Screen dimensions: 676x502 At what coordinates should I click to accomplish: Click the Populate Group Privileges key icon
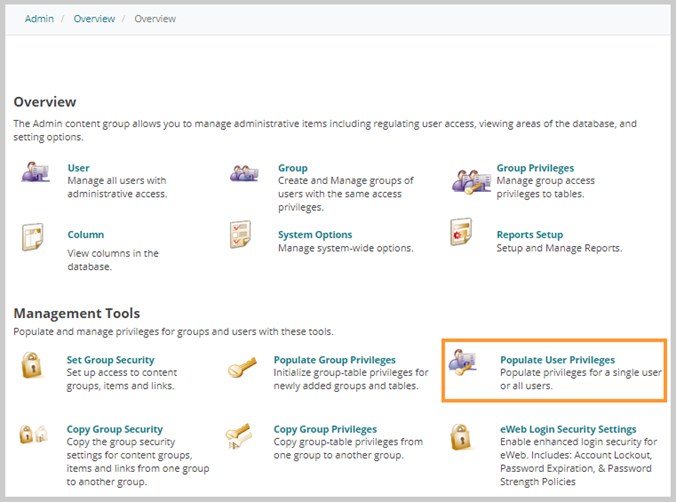(x=242, y=367)
